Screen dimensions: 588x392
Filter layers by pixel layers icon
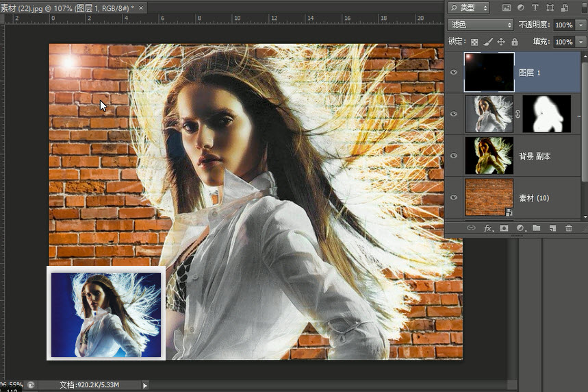pyautogui.click(x=507, y=8)
